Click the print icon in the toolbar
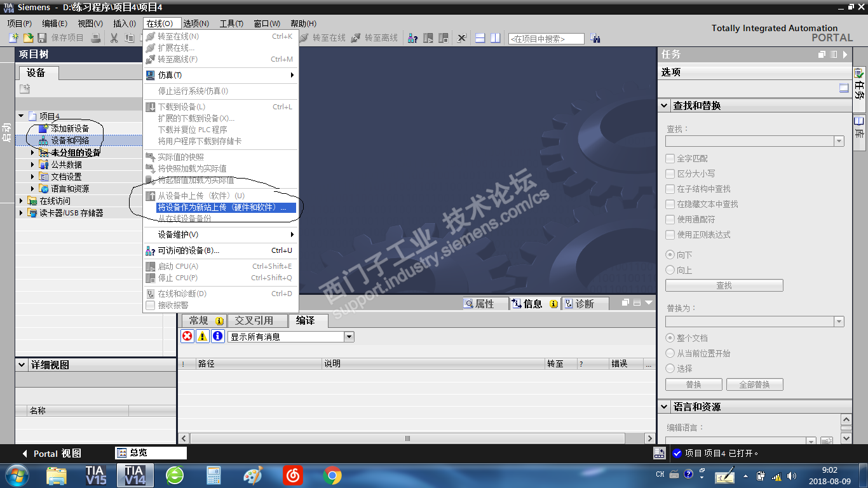The height and width of the screenshot is (488, 868). click(96, 38)
